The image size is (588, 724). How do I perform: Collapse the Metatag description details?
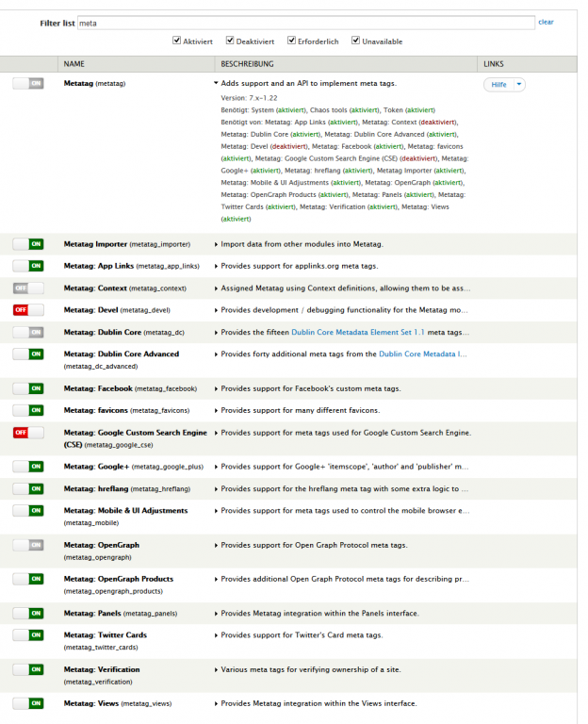click(x=216, y=84)
